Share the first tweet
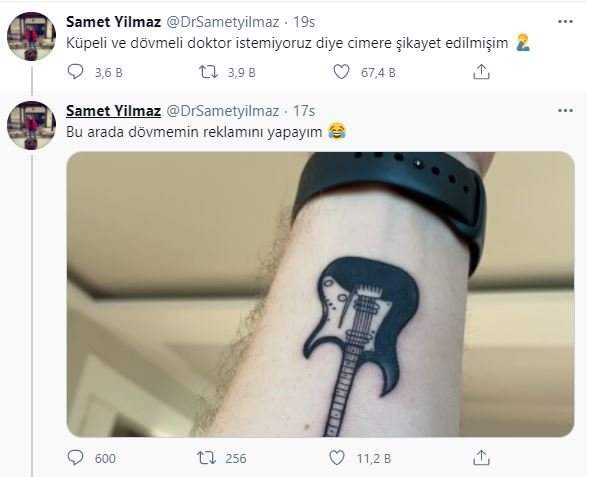The width and height of the screenshot is (600, 477). (480, 72)
